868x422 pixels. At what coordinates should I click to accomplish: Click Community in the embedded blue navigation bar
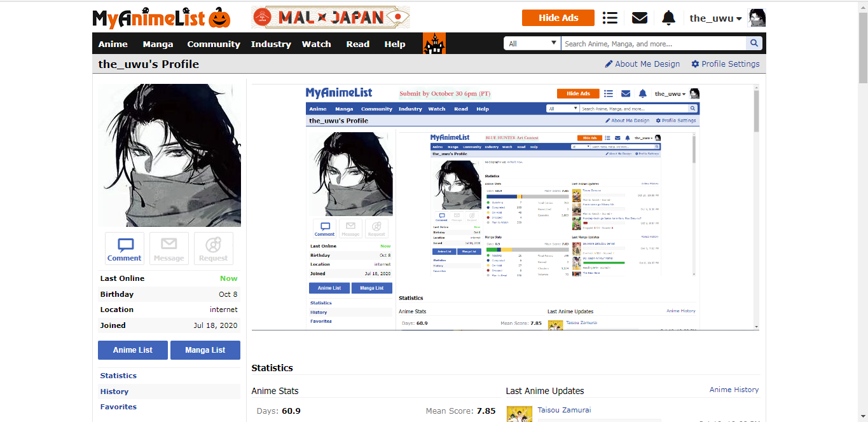pos(377,109)
